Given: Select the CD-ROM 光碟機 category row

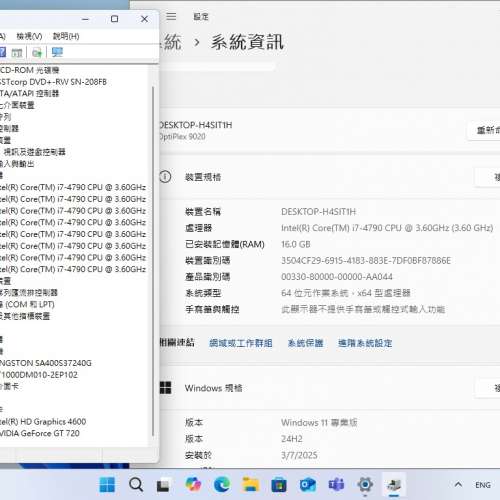Looking at the screenshot, I should pyautogui.click(x=30, y=70).
